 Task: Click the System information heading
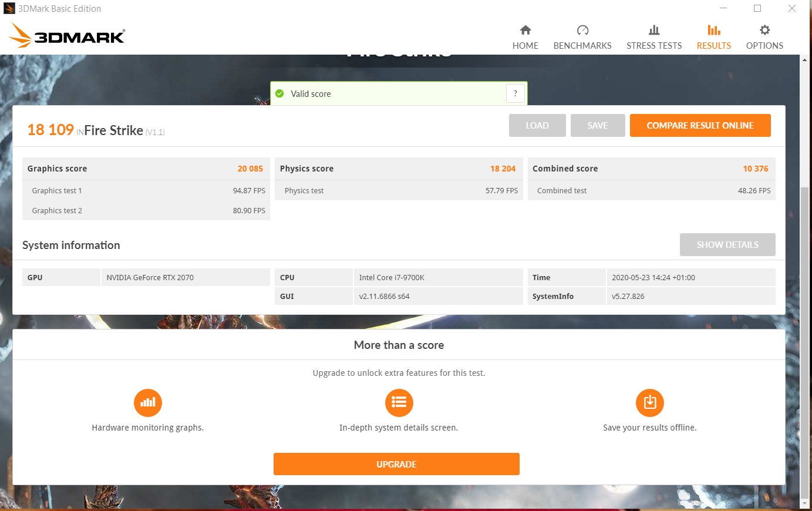point(71,245)
